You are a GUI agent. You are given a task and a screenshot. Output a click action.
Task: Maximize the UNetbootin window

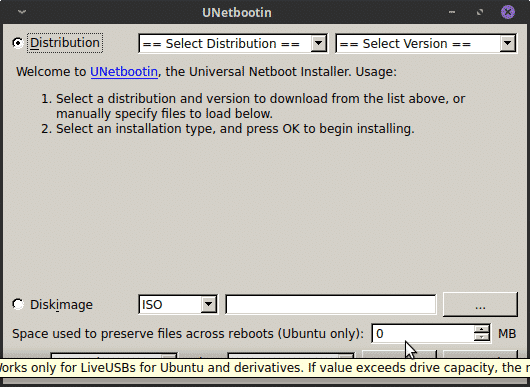(x=480, y=12)
